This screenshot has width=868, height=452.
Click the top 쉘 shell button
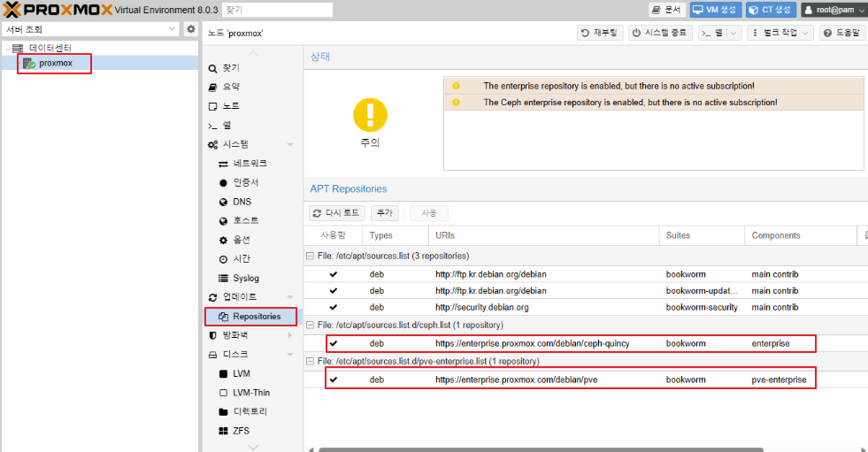click(713, 34)
